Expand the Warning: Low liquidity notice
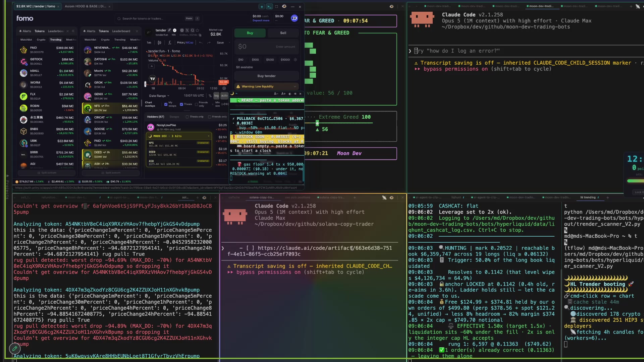 pyautogui.click(x=266, y=86)
